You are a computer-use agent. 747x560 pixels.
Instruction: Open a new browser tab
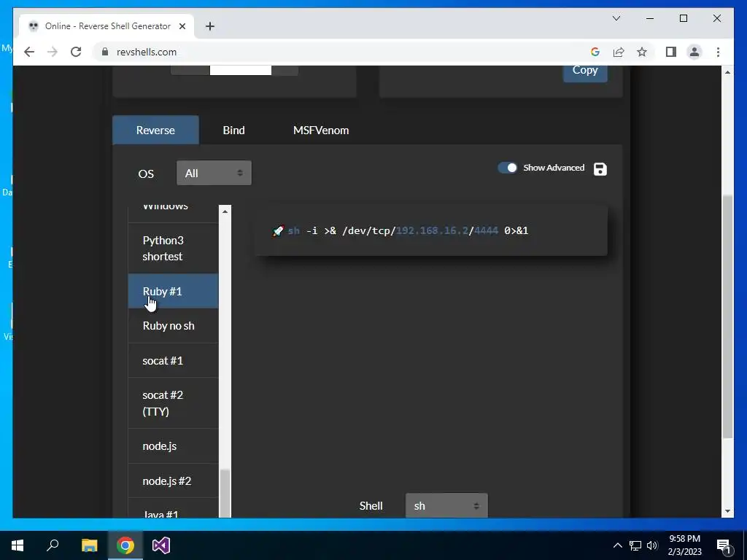pyautogui.click(x=209, y=26)
